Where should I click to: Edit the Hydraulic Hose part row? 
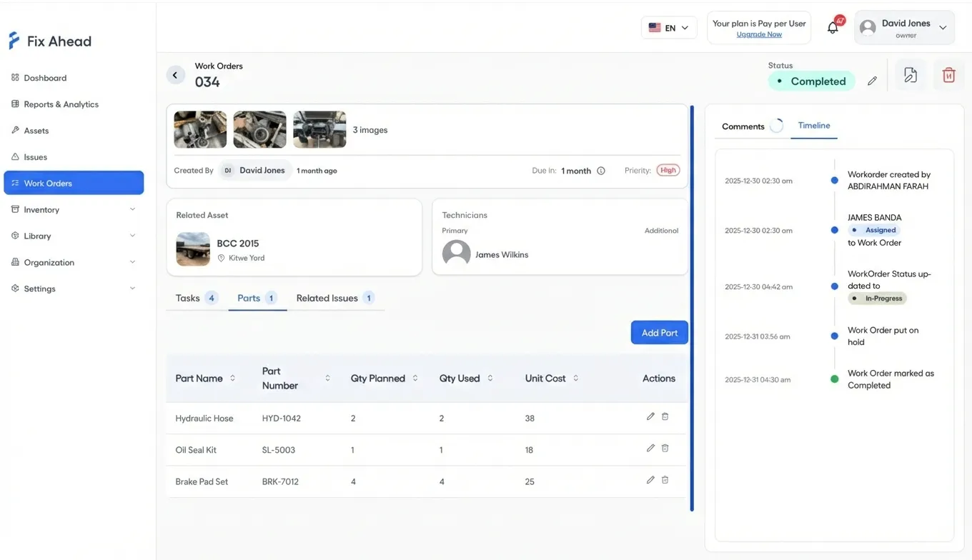tap(650, 416)
